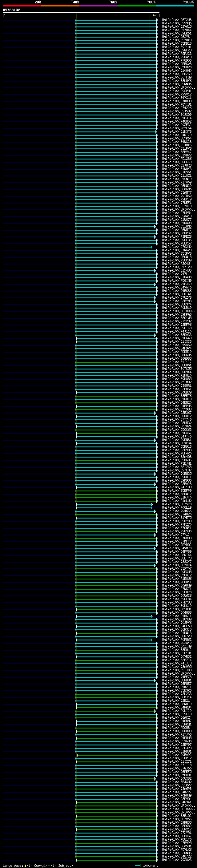
Task: Select hit label UniRef100_A5BC08
Action: tap(176, 64)
